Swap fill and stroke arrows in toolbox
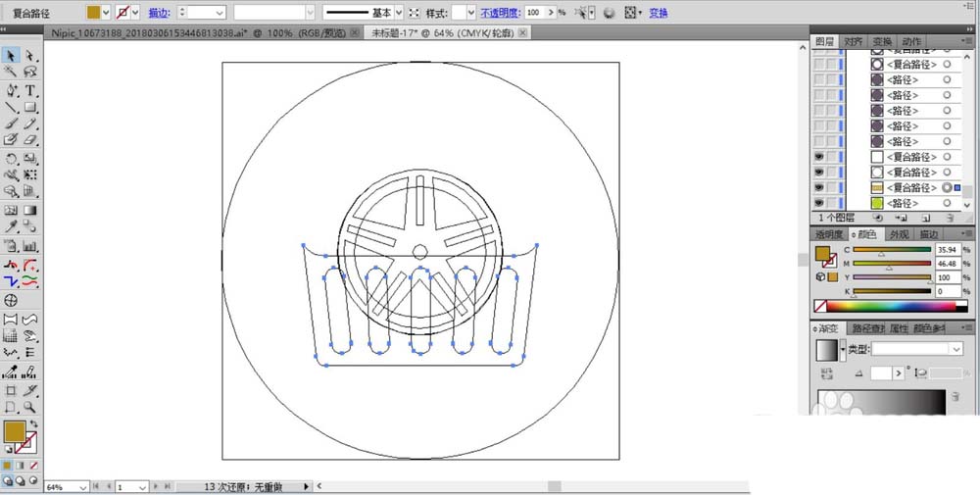 pos(33,424)
